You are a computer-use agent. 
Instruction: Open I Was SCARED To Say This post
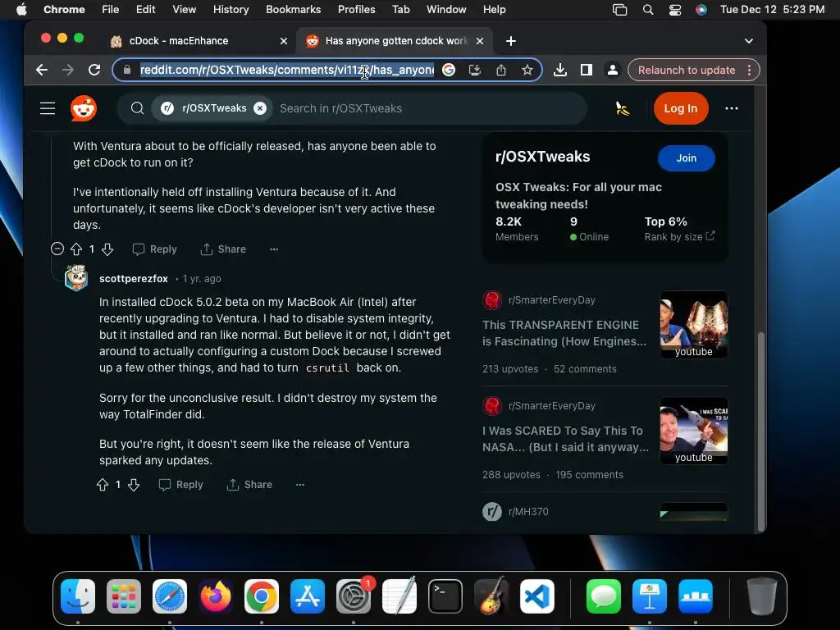tap(566, 439)
